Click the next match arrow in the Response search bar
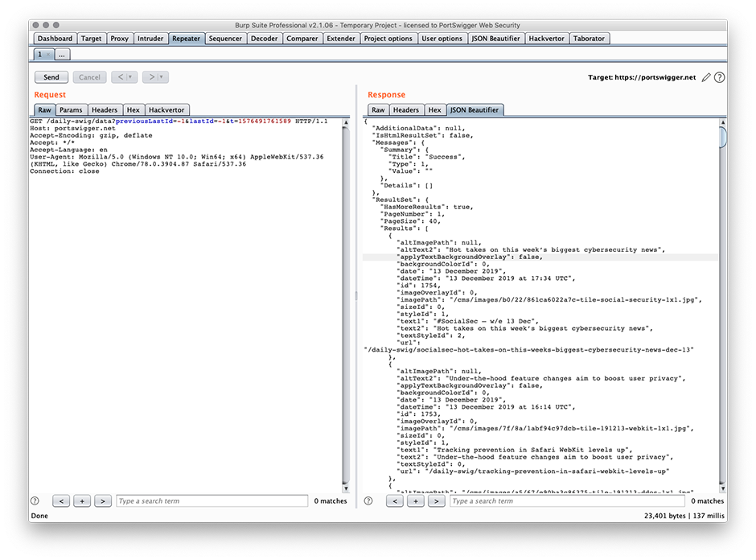Viewport: 756px width, 560px height. (x=437, y=500)
